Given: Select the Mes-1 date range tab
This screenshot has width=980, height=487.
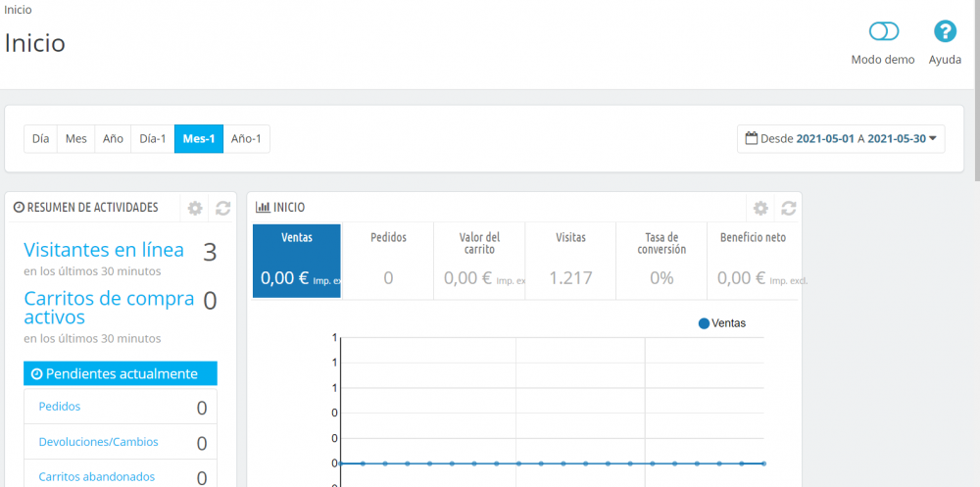Looking at the screenshot, I should point(199,139).
